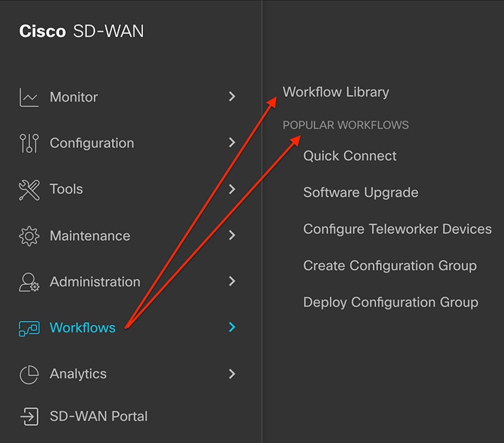This screenshot has height=443, width=504.
Task: Choose Deploy Configuration Group
Action: (391, 303)
